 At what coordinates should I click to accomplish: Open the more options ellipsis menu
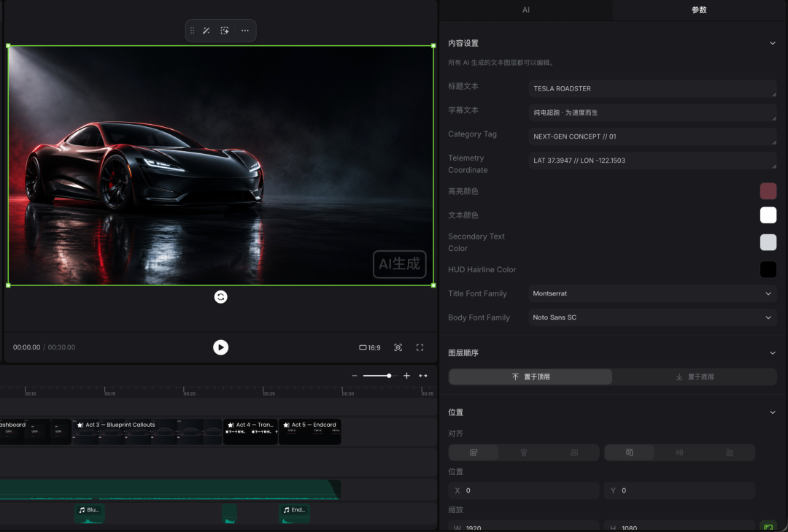pyautogui.click(x=244, y=31)
